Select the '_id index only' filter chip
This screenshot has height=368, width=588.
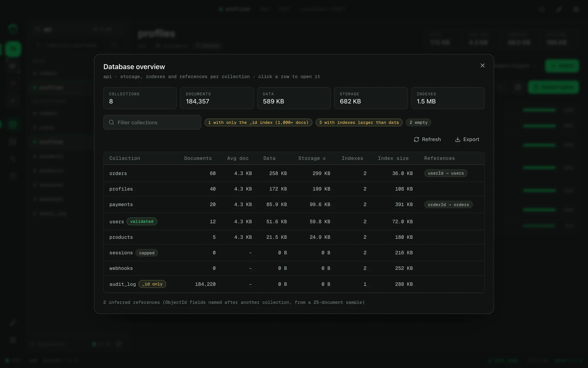tap(258, 122)
